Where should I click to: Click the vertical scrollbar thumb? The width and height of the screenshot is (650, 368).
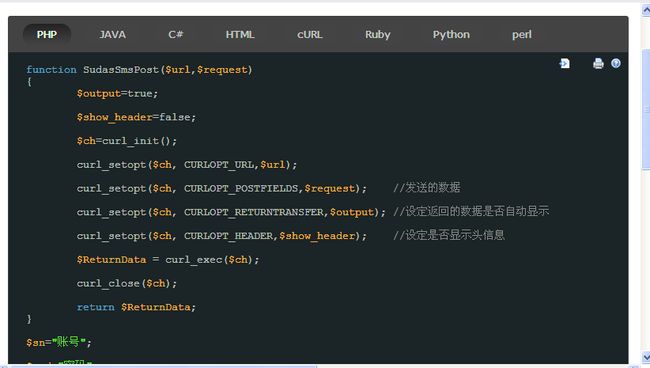(x=646, y=109)
